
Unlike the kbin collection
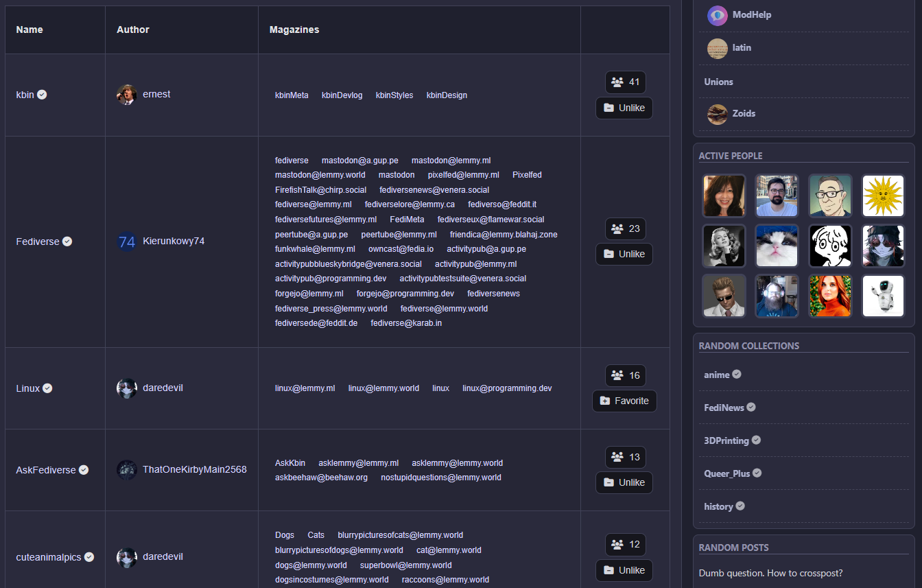624,108
